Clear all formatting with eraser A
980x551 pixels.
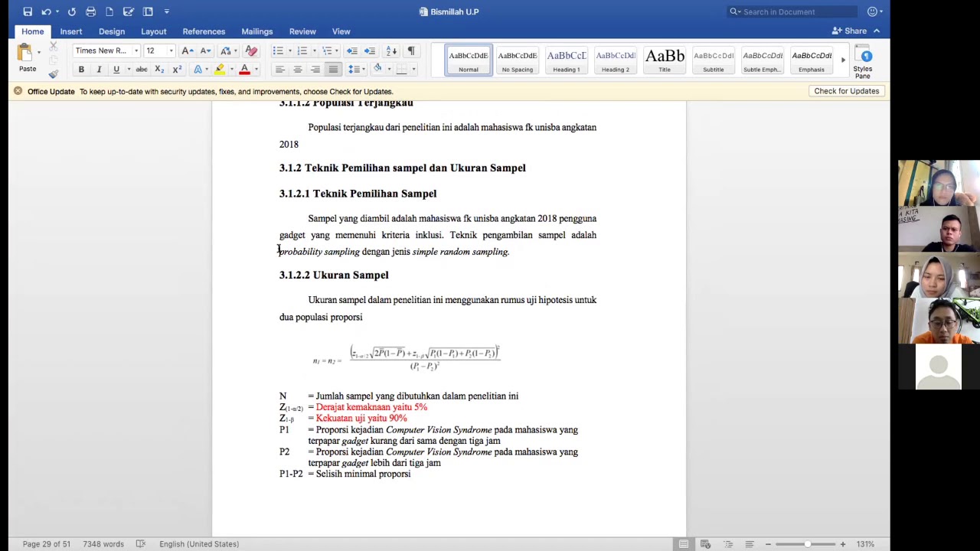(x=251, y=51)
